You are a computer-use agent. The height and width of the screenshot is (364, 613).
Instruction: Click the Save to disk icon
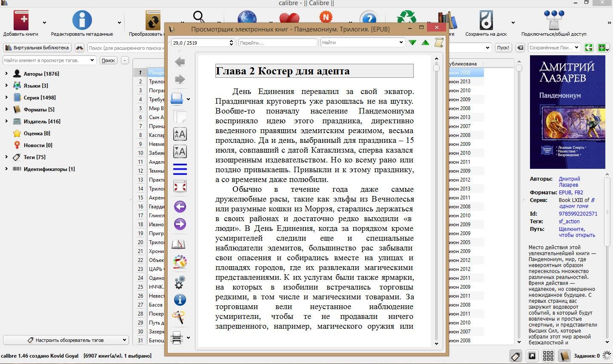pyautogui.click(x=486, y=20)
